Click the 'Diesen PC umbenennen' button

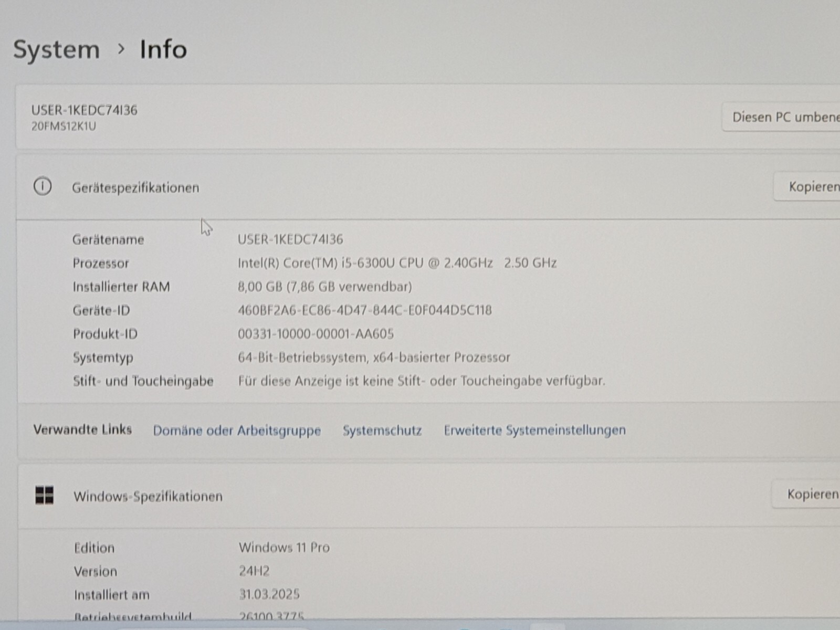(x=781, y=117)
